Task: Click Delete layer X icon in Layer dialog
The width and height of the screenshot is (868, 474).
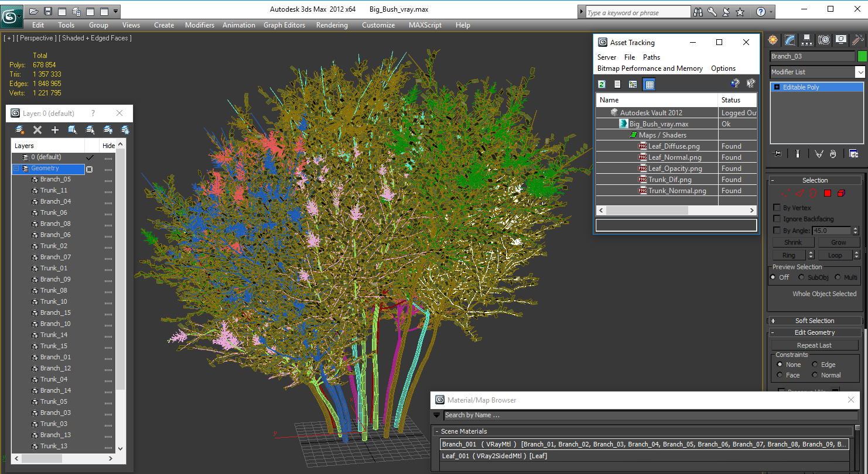Action: pyautogui.click(x=37, y=130)
